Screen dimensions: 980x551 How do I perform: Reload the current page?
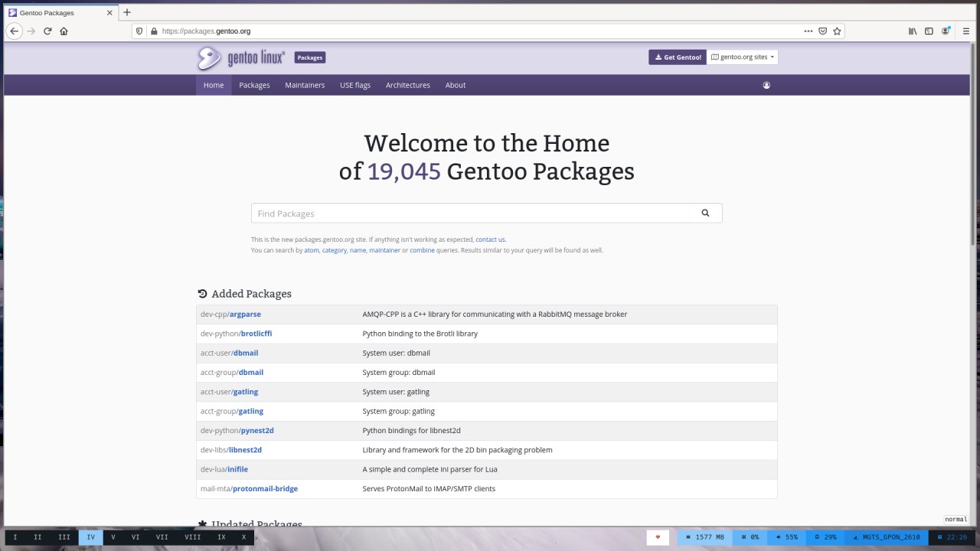(47, 31)
